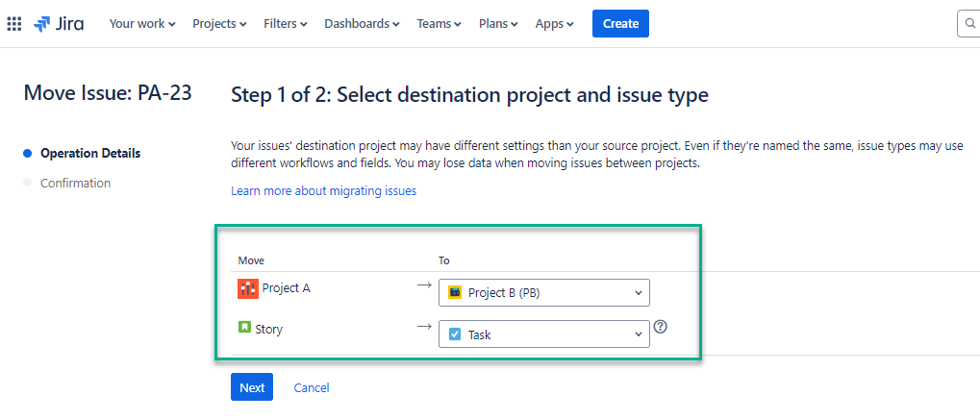Open the app switcher grid icon

(x=14, y=24)
